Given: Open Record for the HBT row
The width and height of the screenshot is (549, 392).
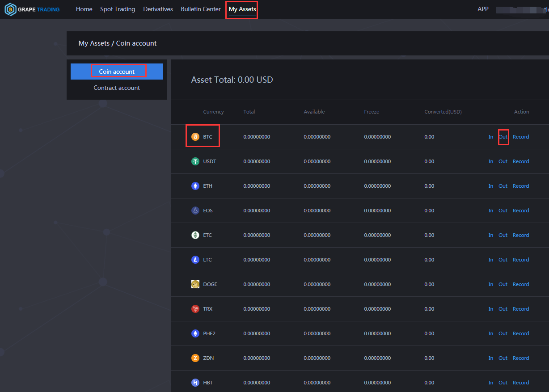Looking at the screenshot, I should click(x=521, y=383).
